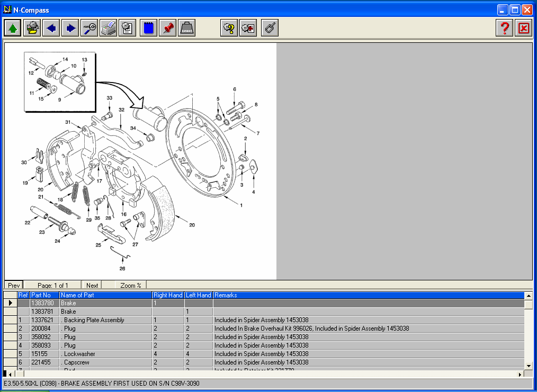
Task: Click the Part No column header
Action: 44,295
